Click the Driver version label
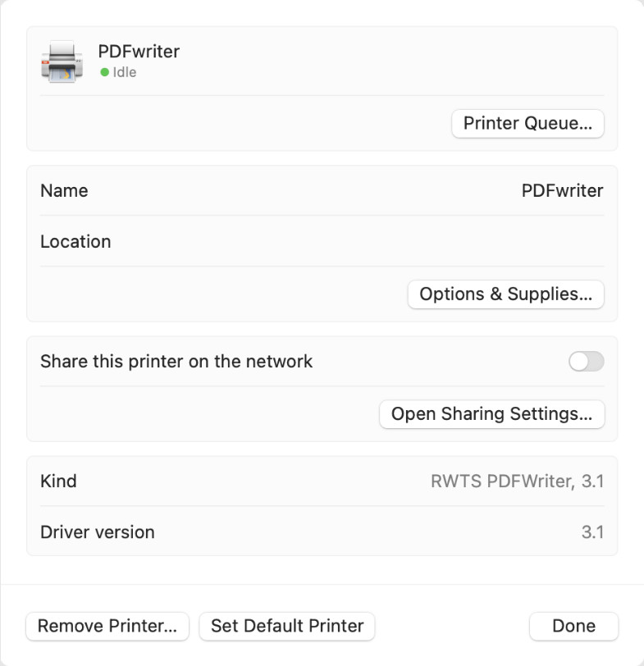This screenshot has height=666, width=644. [x=98, y=532]
